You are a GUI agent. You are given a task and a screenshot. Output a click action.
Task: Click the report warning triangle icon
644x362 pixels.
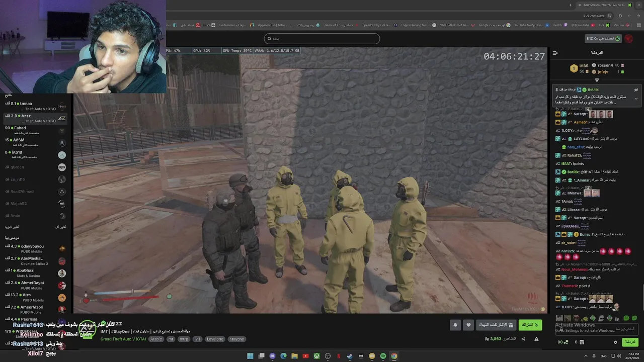[536, 339]
